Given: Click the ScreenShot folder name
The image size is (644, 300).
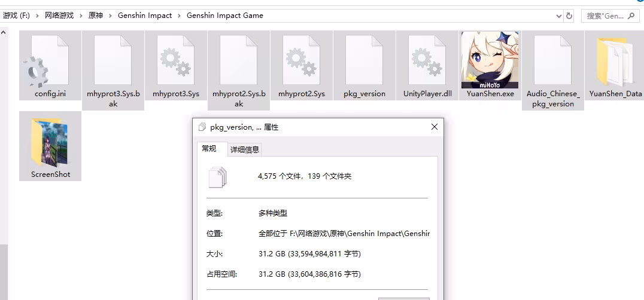Looking at the screenshot, I should 50,174.
